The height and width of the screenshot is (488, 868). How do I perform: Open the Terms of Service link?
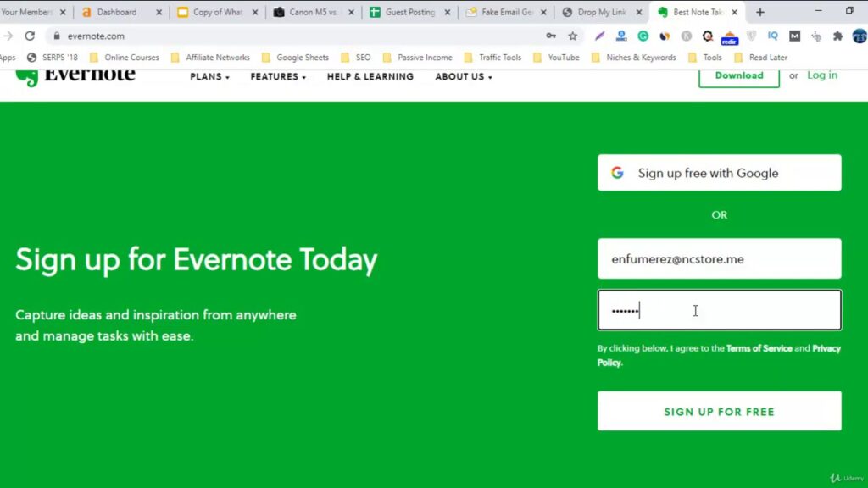[x=759, y=348]
